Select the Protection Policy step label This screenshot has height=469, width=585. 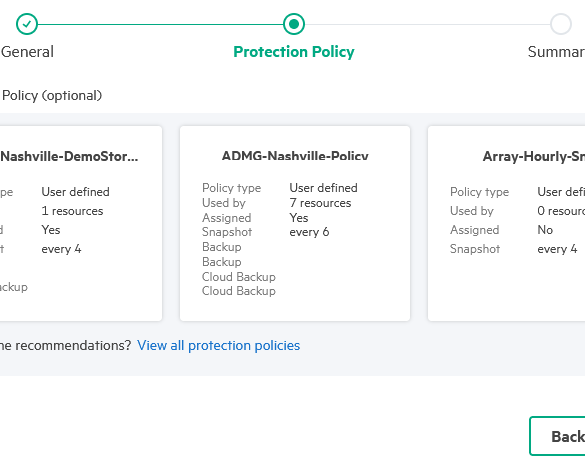point(294,52)
